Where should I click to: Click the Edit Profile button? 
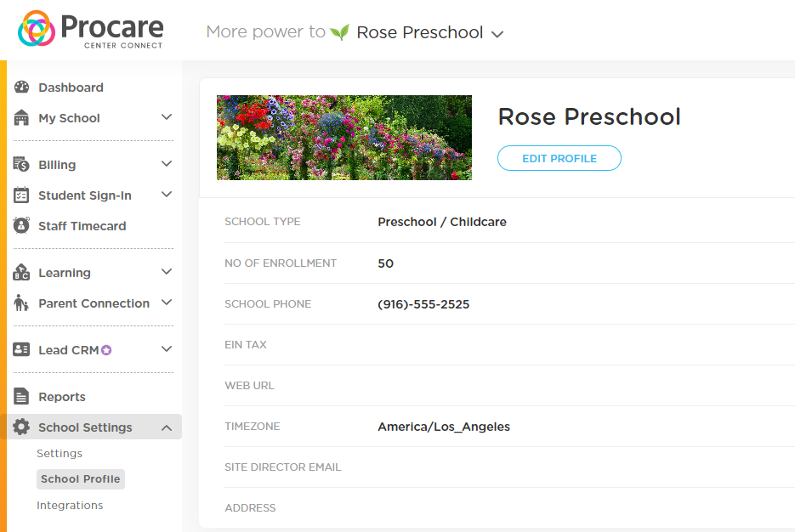(x=559, y=158)
